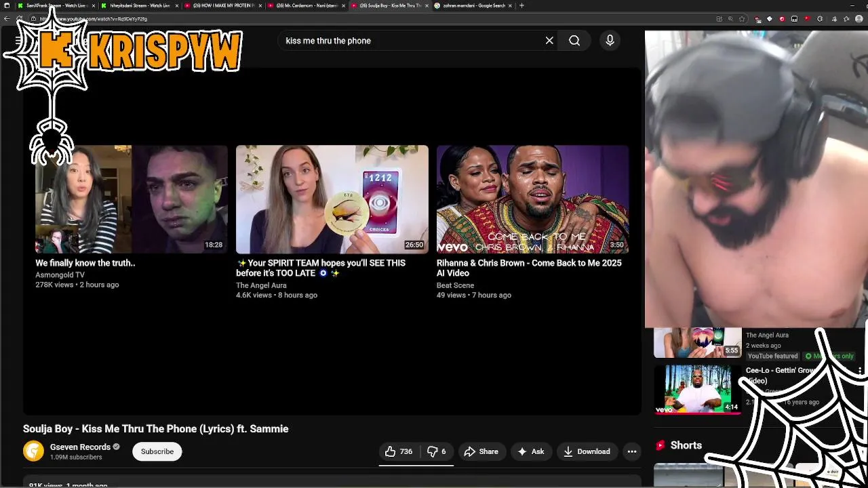Screen dimensions: 868x488
Task: Switch to the hiheyitsdani Stream browser tab
Action: click(139, 5)
